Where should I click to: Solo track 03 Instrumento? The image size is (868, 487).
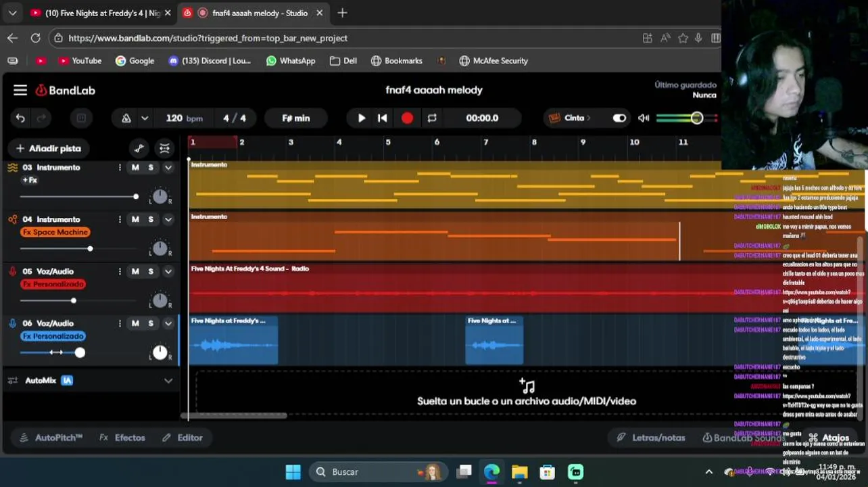coord(151,167)
